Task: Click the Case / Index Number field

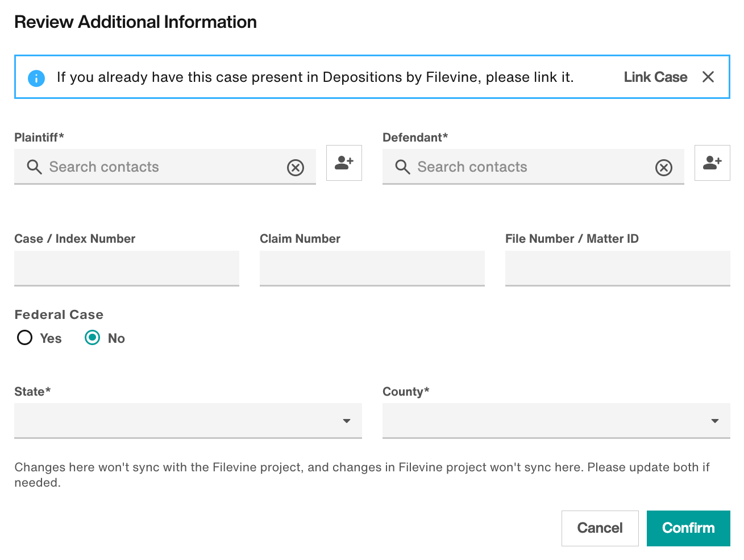Action: point(127,268)
